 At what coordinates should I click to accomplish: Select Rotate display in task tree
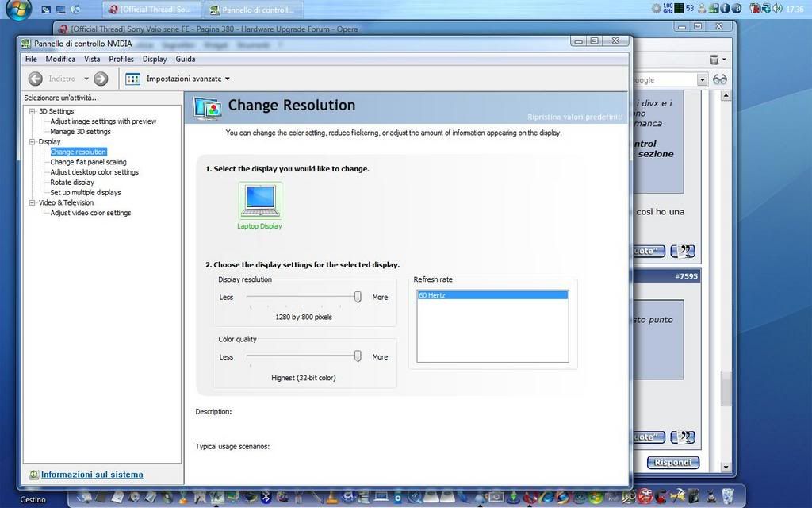72,182
